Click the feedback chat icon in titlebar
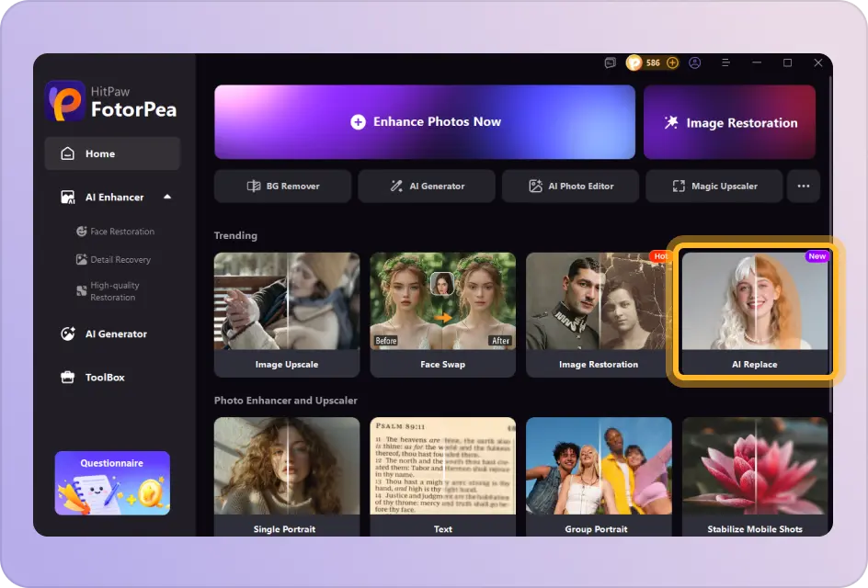This screenshot has width=868, height=588. tap(610, 62)
